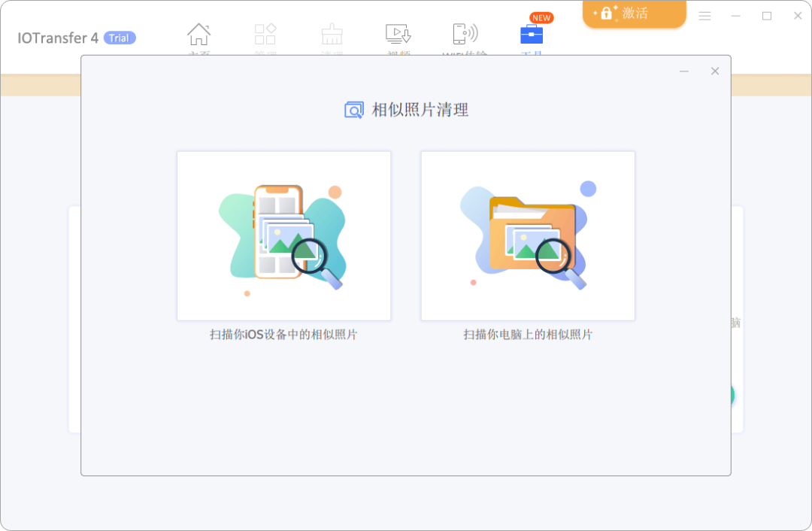Open the hamburger menu in the title bar
812x531 pixels.
pos(704,15)
